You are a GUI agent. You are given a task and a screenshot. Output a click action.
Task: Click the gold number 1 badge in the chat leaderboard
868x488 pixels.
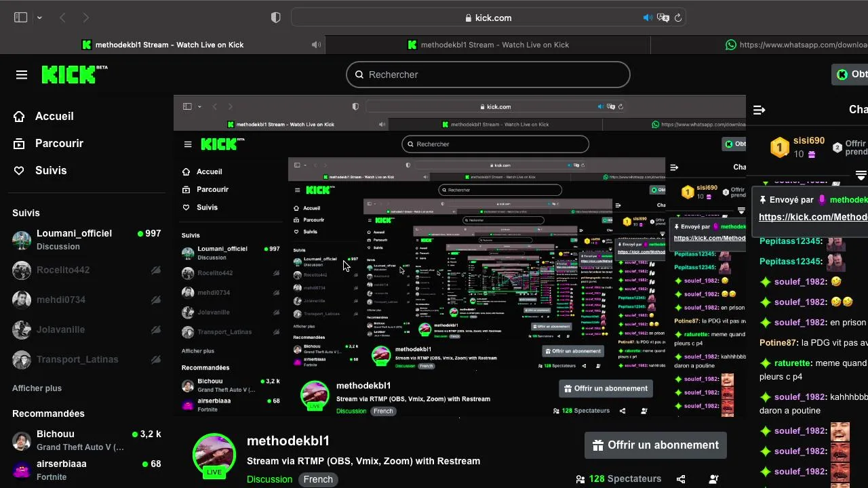[780, 147]
